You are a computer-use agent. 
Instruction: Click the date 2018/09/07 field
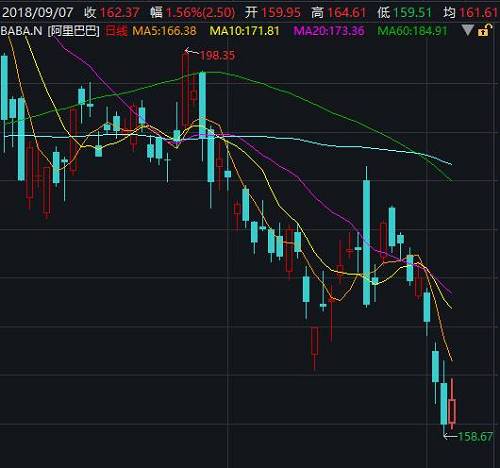tap(37, 13)
